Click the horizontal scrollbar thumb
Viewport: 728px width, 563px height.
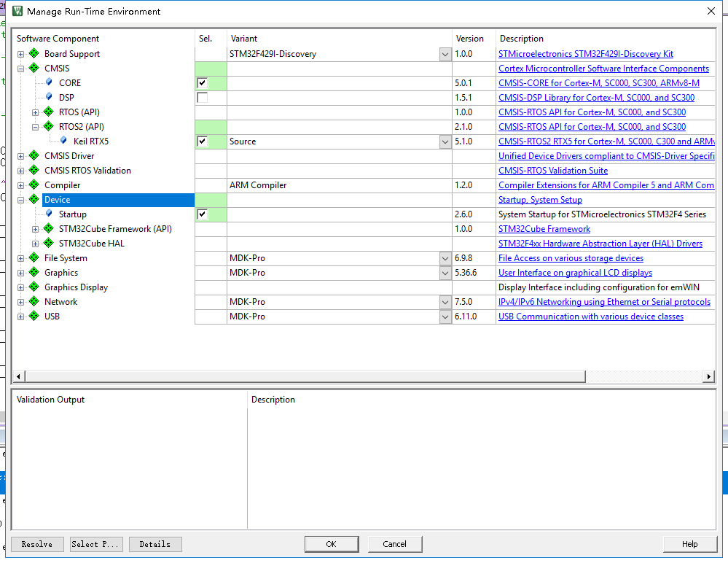(305, 376)
